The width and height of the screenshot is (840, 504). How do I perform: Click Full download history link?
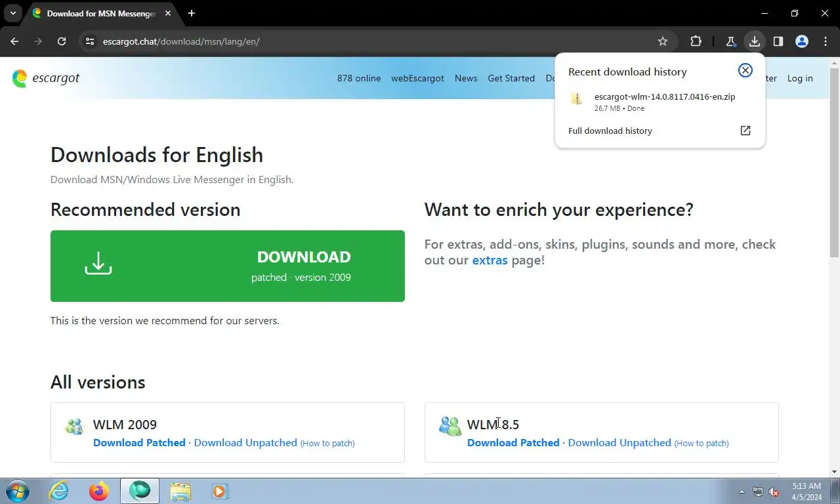tap(610, 131)
